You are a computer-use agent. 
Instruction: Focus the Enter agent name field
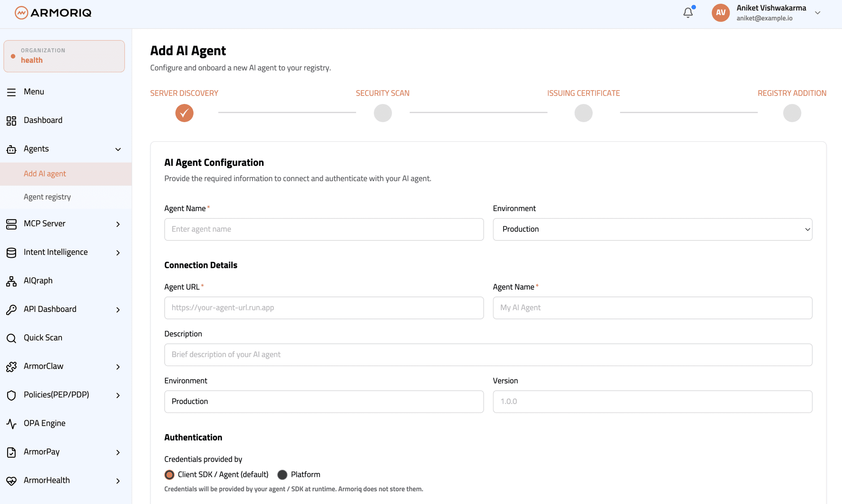coord(324,229)
